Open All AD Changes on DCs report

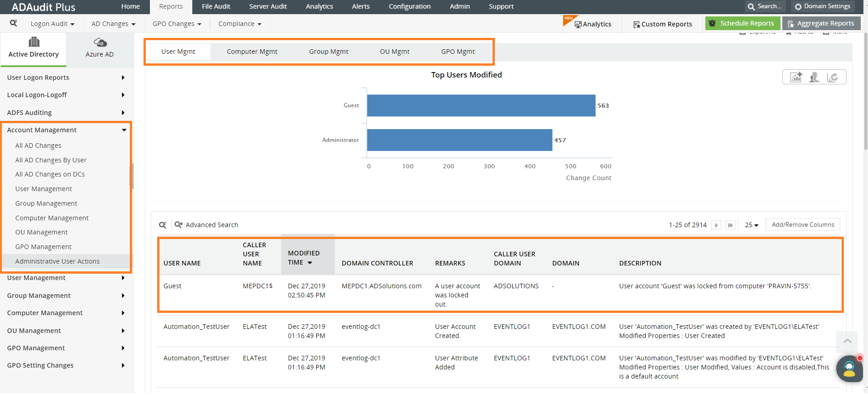50,174
